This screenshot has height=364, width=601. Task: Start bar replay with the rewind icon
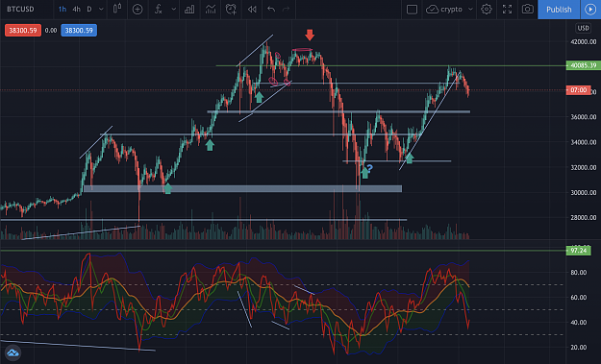(x=252, y=10)
